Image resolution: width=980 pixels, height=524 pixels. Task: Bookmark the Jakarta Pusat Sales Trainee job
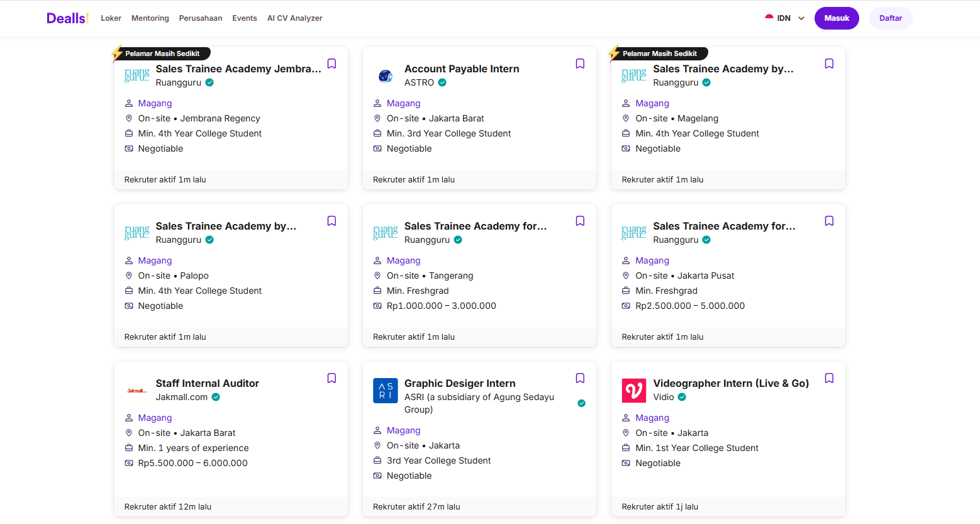point(829,221)
